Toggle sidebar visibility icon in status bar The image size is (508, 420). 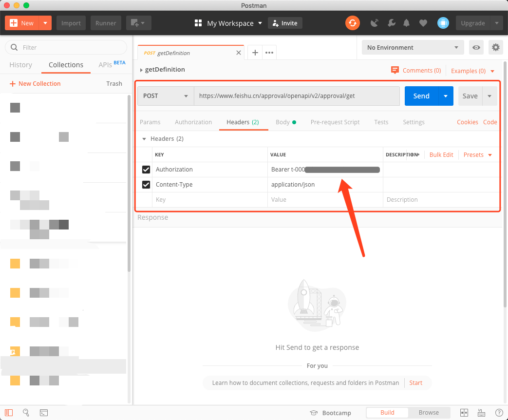(9, 413)
